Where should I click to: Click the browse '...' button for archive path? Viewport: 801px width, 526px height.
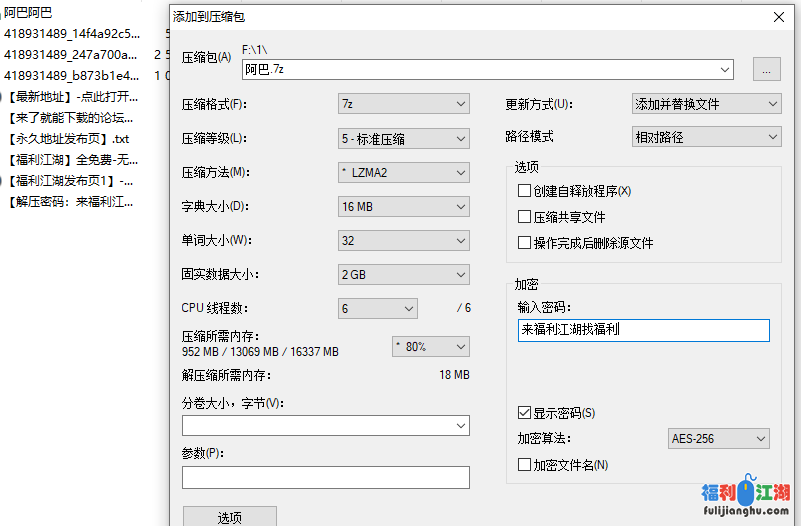(x=766, y=69)
